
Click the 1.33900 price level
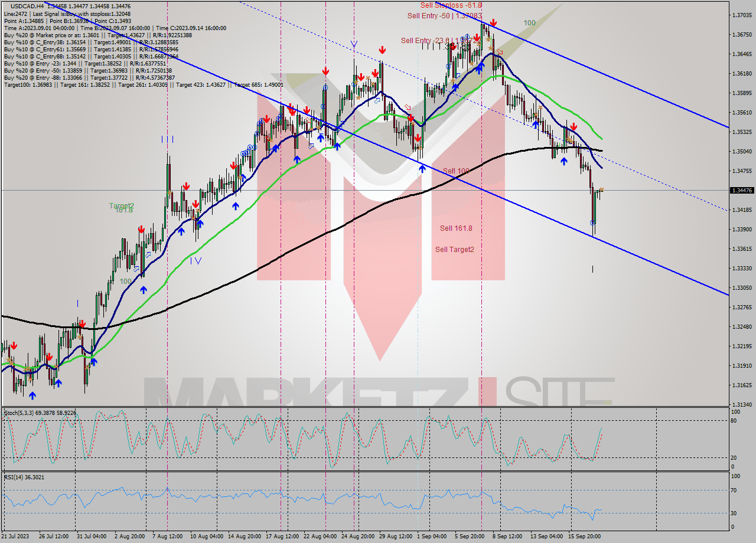pos(741,229)
